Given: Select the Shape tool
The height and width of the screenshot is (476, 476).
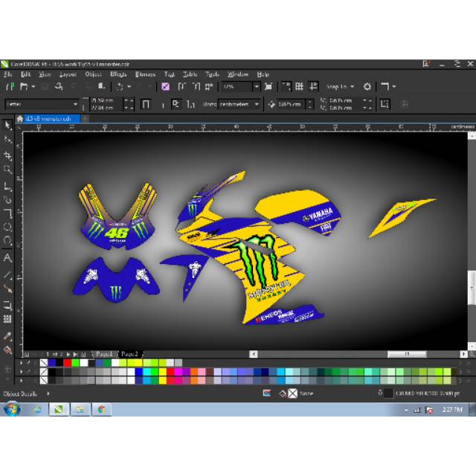Looking at the screenshot, I should (x=7, y=140).
